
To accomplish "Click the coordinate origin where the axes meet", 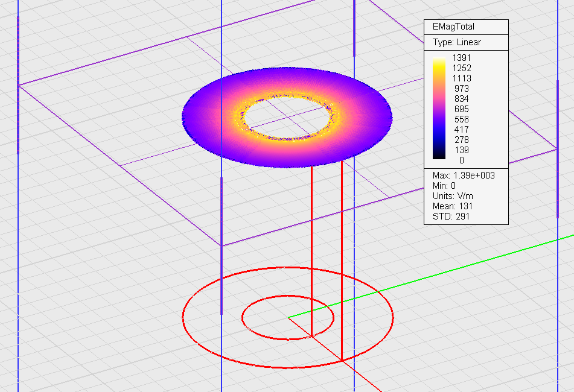I will click(x=289, y=317).
